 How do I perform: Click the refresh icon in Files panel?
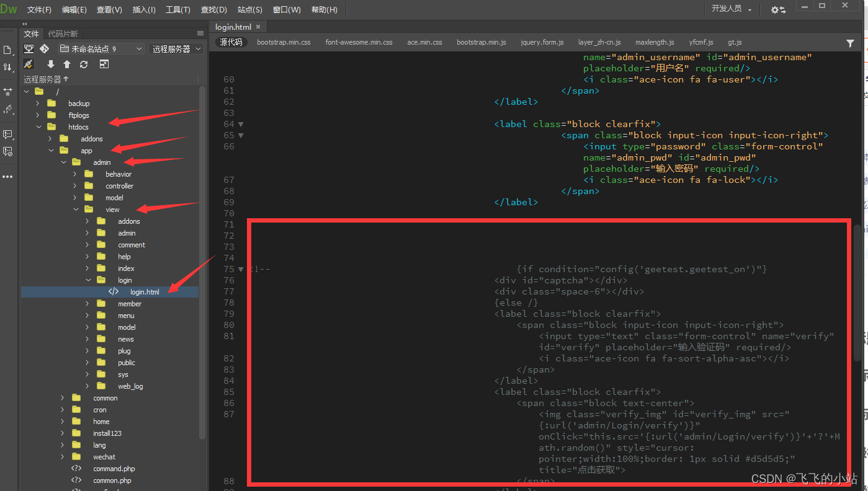click(x=84, y=64)
